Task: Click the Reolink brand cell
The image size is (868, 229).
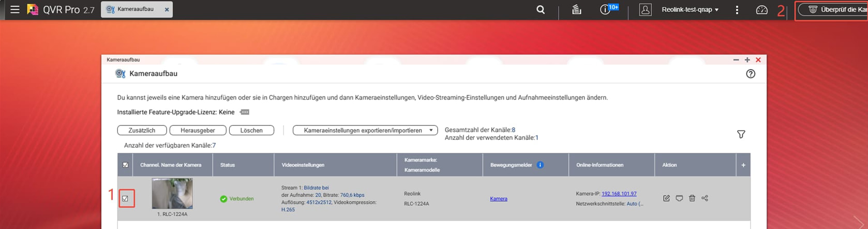Action: (412, 194)
